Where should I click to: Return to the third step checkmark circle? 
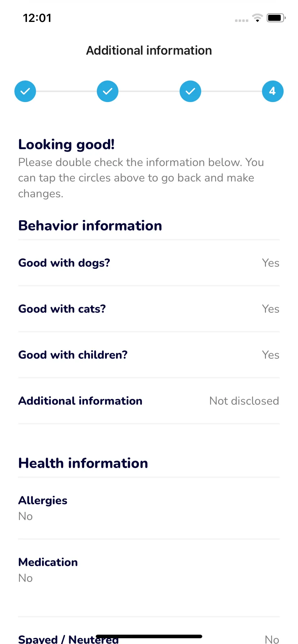(x=190, y=91)
